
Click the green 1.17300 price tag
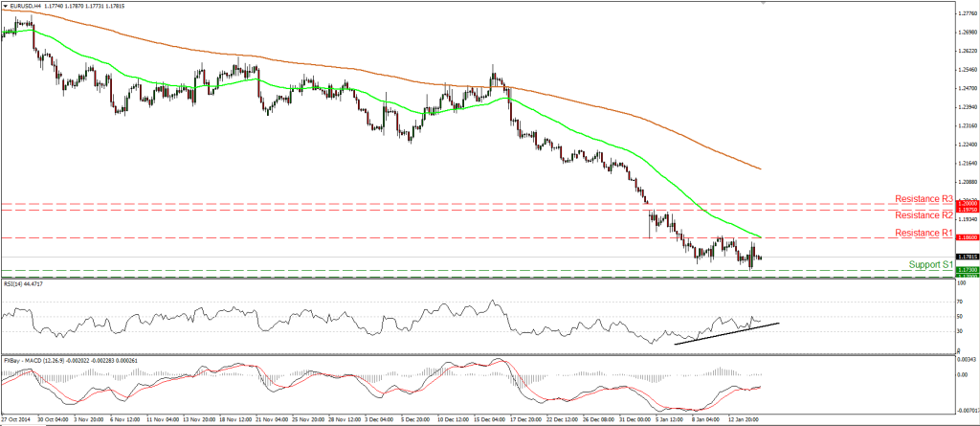coord(967,270)
